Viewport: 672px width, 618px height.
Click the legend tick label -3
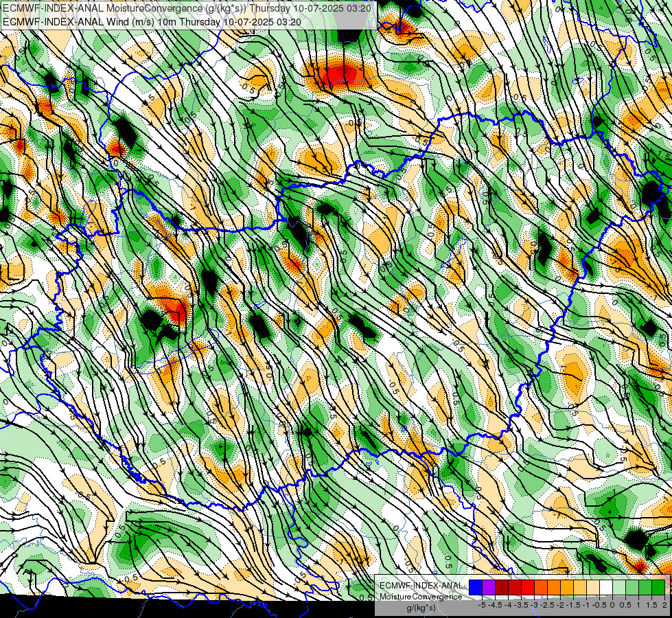point(535,605)
